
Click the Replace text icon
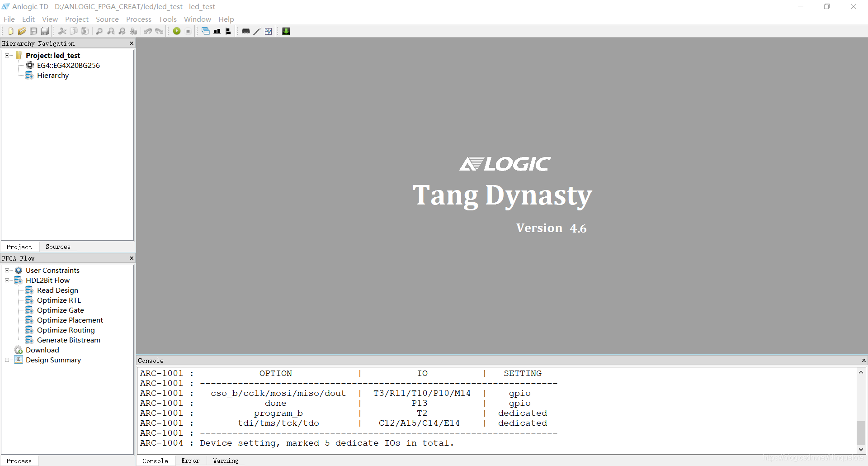133,31
